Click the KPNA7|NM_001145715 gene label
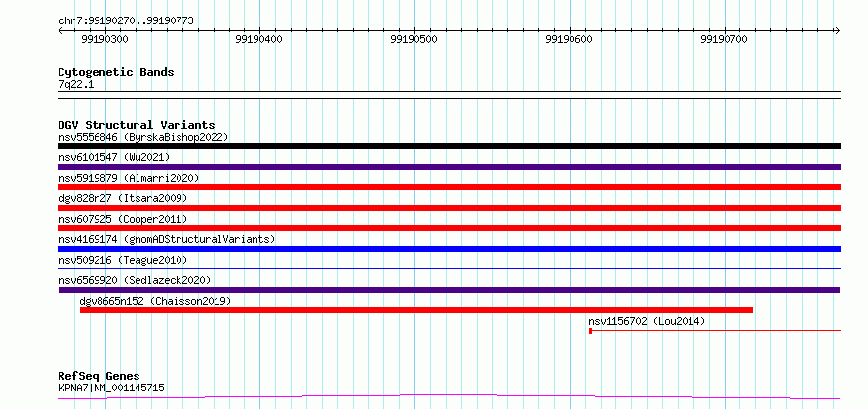The height and width of the screenshot is (409, 868). [111, 388]
